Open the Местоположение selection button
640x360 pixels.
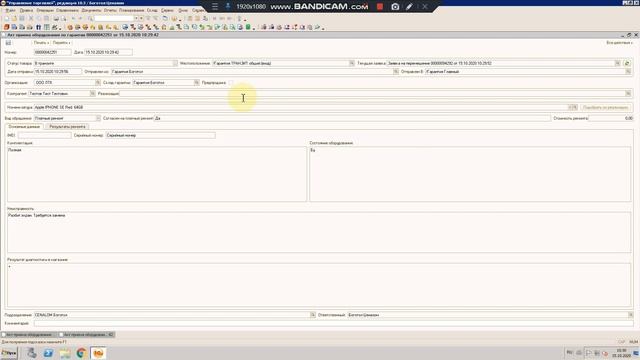[351, 63]
